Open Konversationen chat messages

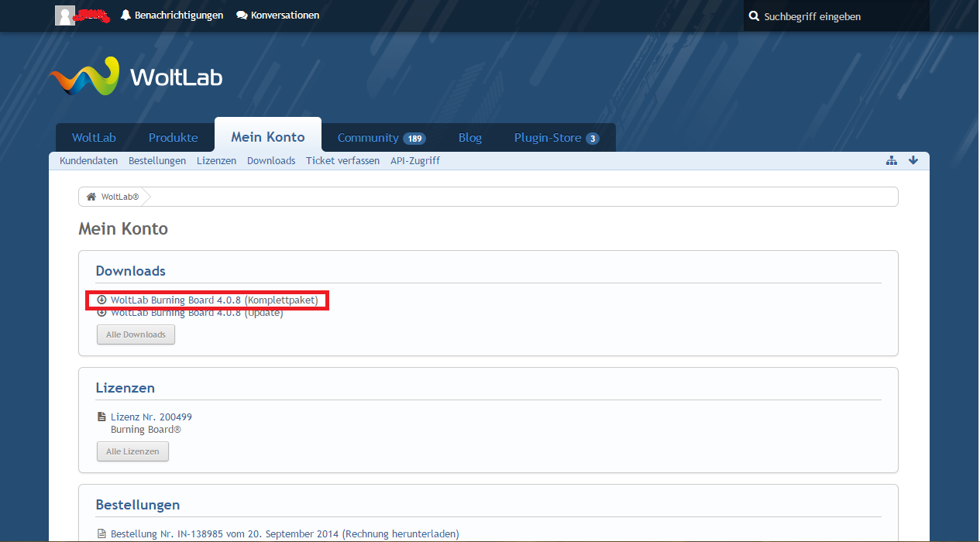[277, 15]
